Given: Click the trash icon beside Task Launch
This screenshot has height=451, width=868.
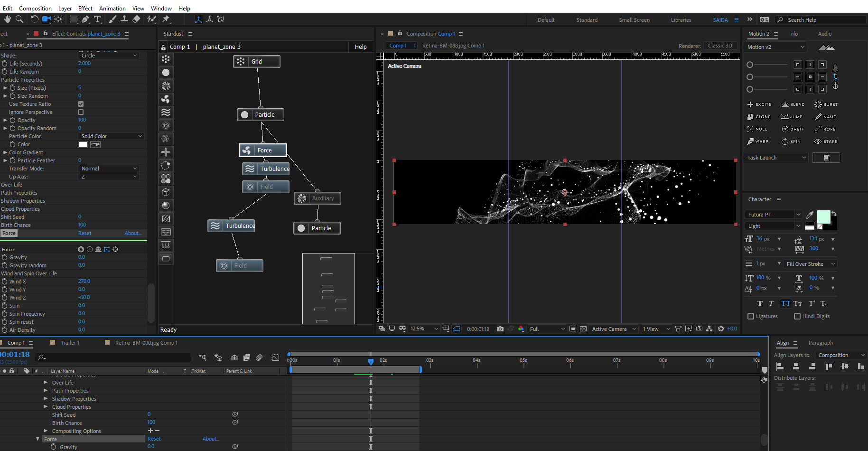Looking at the screenshot, I should click(826, 158).
